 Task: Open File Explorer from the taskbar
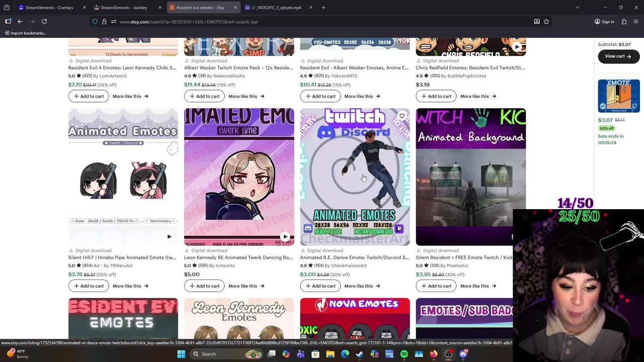330,354
